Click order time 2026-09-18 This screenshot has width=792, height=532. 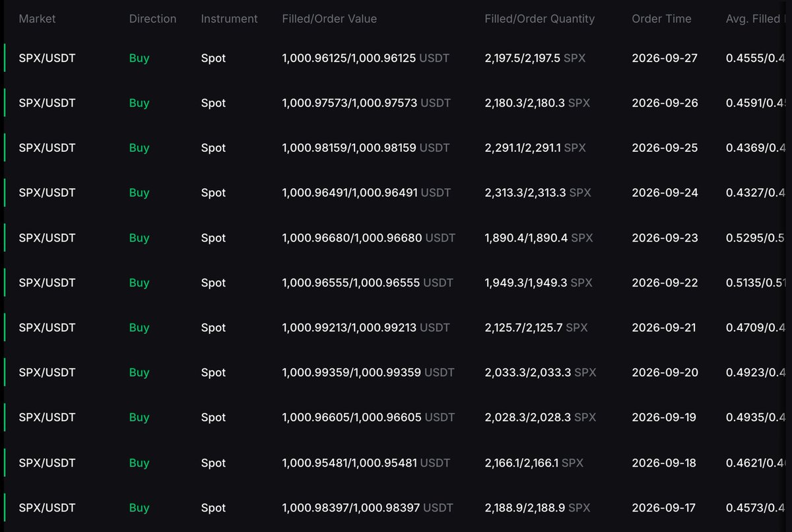[x=664, y=463]
